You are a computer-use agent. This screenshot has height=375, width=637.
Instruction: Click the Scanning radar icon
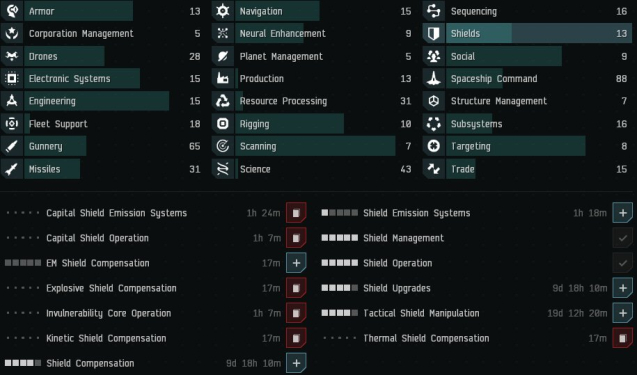(223, 146)
